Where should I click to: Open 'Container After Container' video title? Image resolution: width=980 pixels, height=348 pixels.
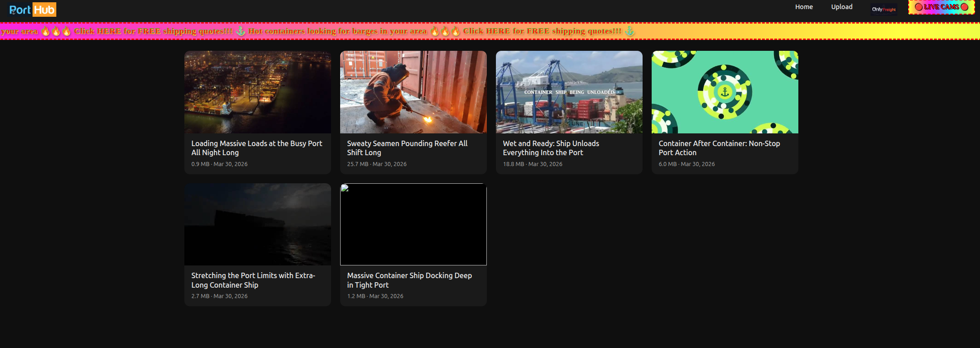coord(719,148)
